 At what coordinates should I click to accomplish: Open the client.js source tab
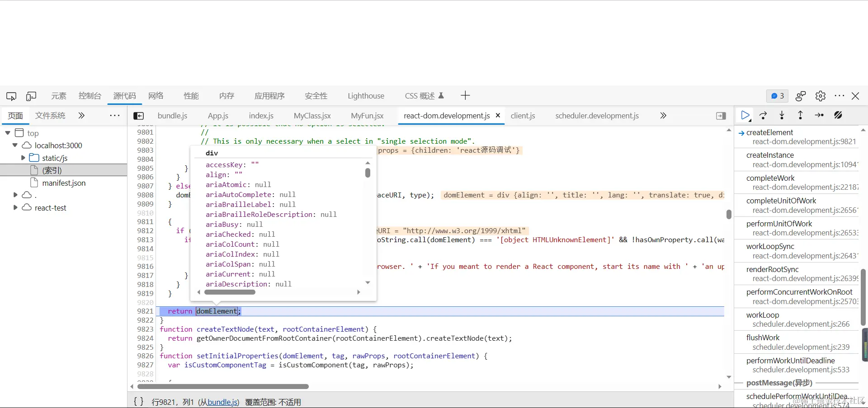(x=523, y=116)
